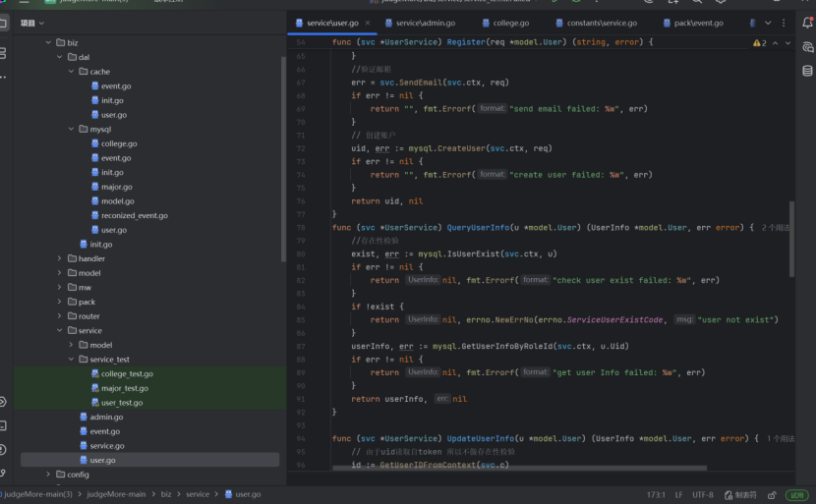Viewport: 817px width, 504px height.
Task: Expand the mw folder
Action: (60, 287)
